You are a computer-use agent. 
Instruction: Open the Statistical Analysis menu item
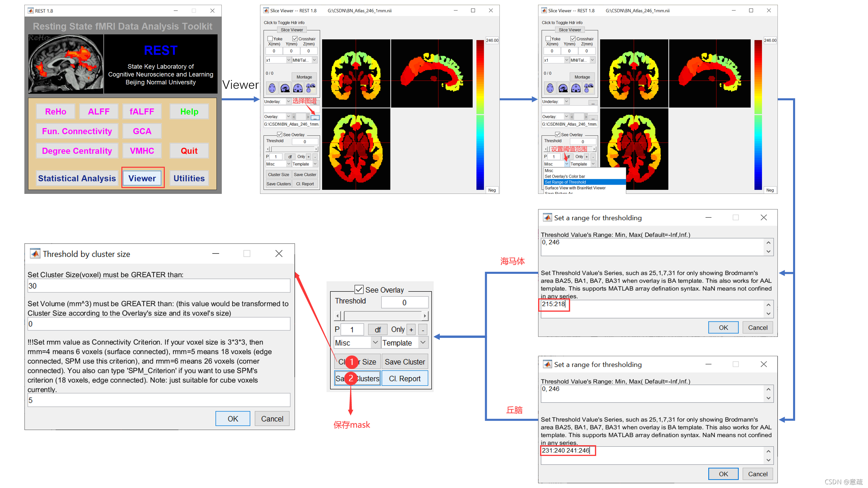coord(76,178)
